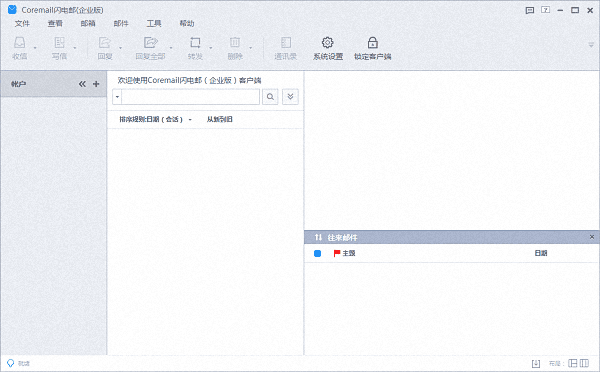Add a new account with plus icon

tap(96, 84)
